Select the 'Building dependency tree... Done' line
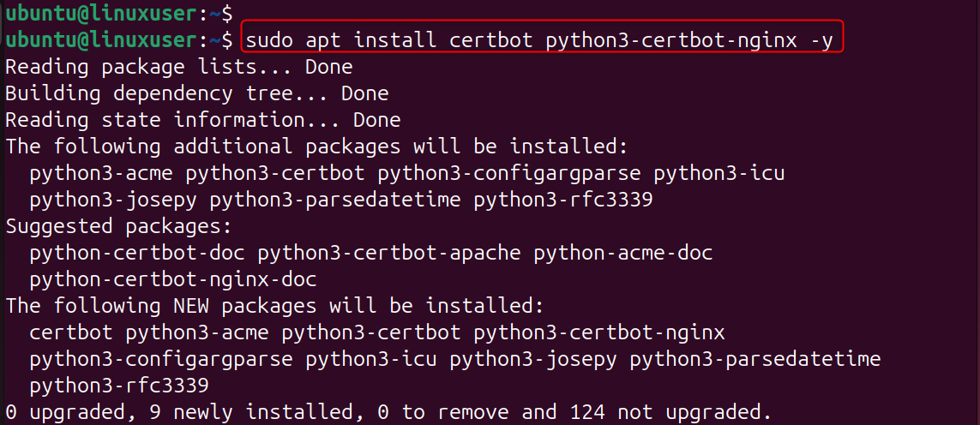 [196, 93]
